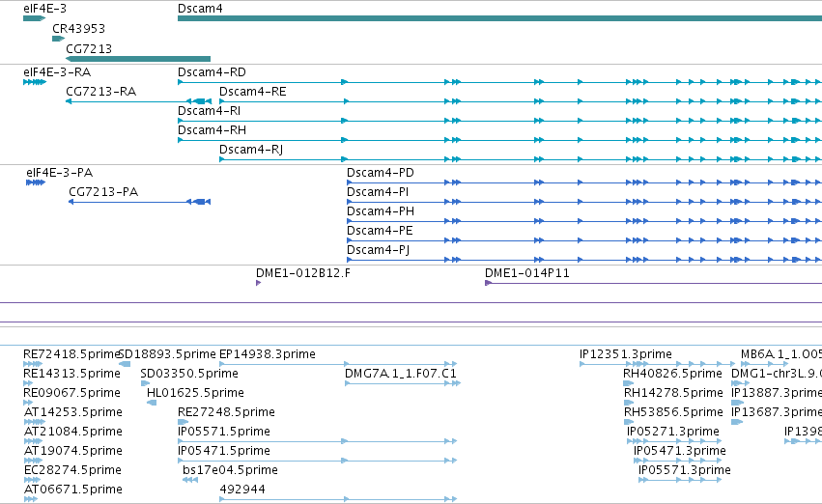This screenshot has width=822, height=504.
Task: Click the CR43953 gene label
Action: point(78,29)
